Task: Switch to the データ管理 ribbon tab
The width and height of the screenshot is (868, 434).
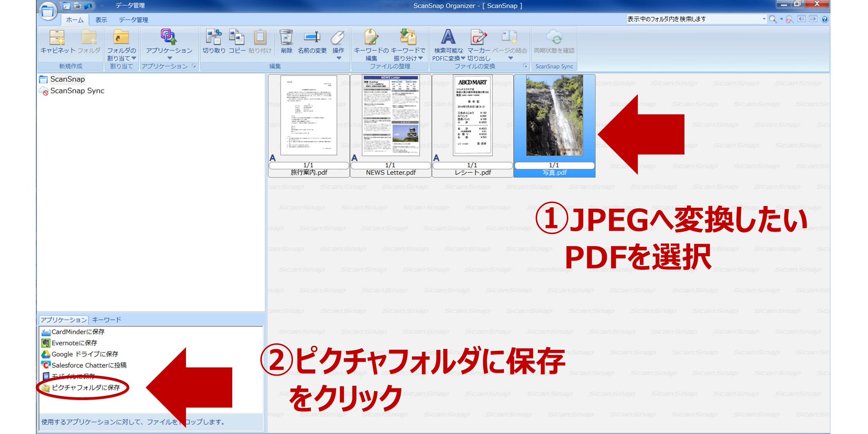Action: (x=134, y=20)
